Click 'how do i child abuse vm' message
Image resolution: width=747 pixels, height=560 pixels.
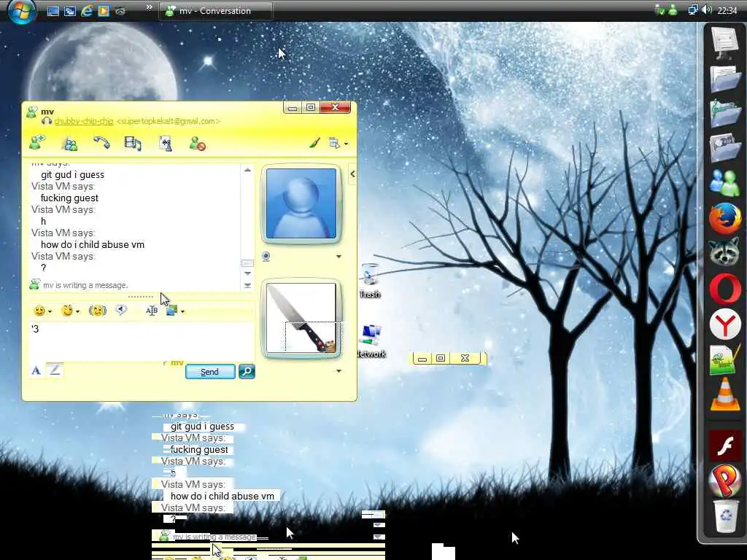(93, 245)
